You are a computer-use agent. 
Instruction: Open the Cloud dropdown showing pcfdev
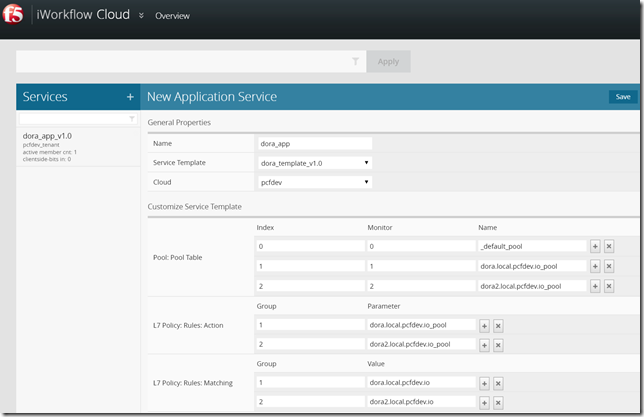pos(314,182)
